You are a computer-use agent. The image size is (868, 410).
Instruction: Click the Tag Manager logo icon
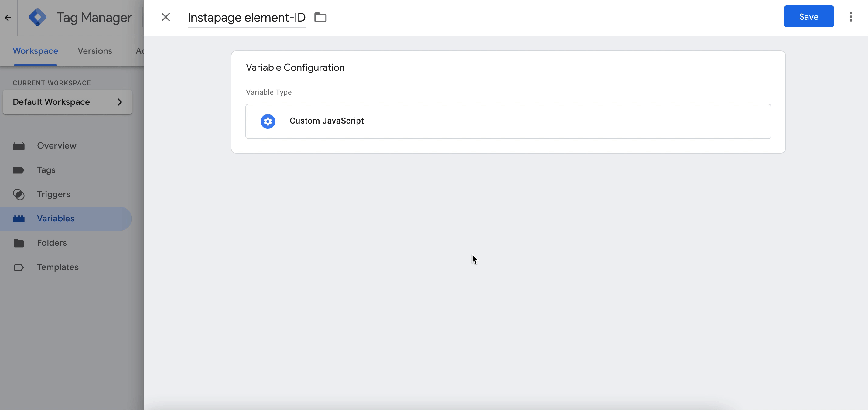pos(37,17)
